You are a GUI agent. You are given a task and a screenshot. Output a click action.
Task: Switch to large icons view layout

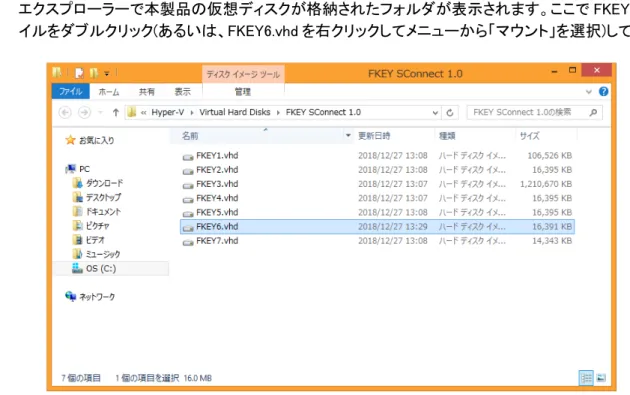[601, 378]
